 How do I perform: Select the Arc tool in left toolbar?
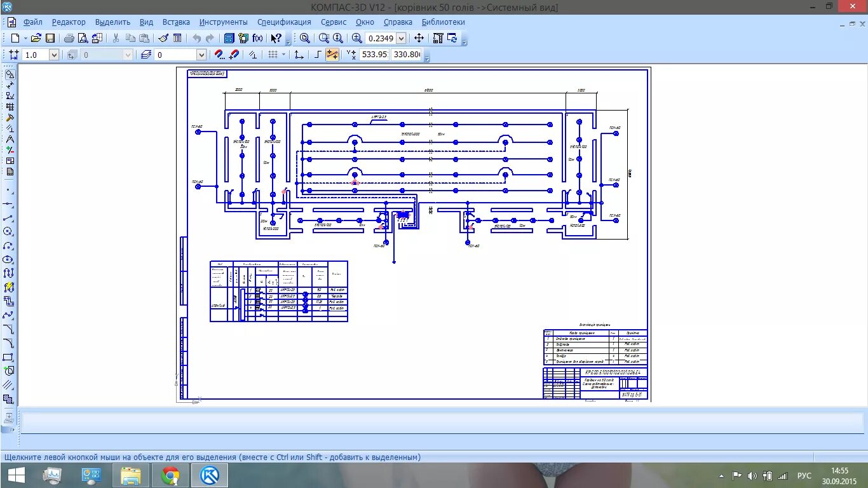pyautogui.click(x=8, y=245)
